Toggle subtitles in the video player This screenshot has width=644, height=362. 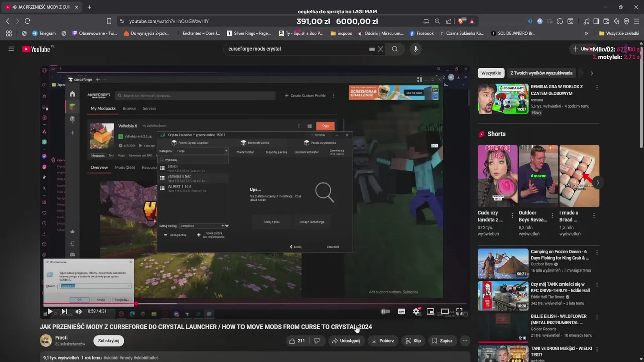coord(401,312)
